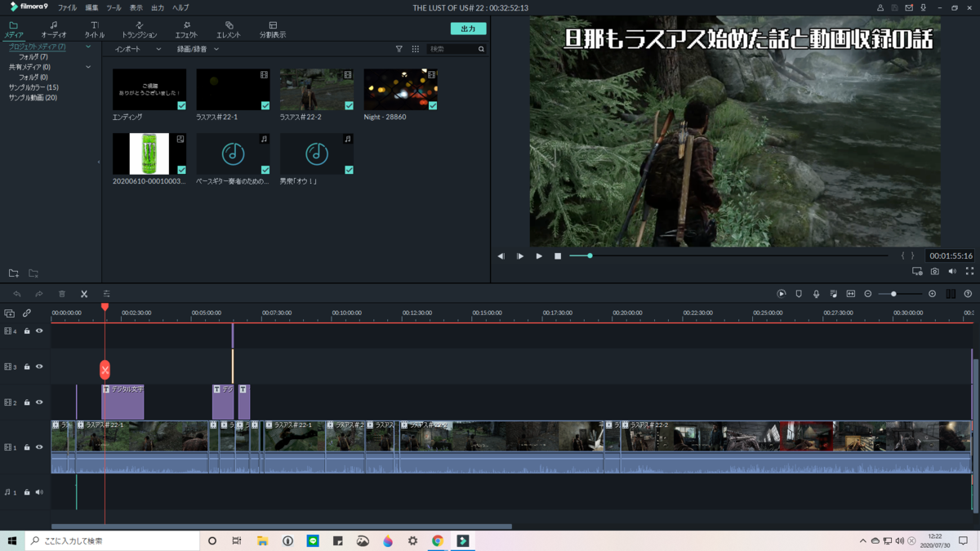Open the ヘルプ menu
980x551 pixels.
tap(180, 7)
